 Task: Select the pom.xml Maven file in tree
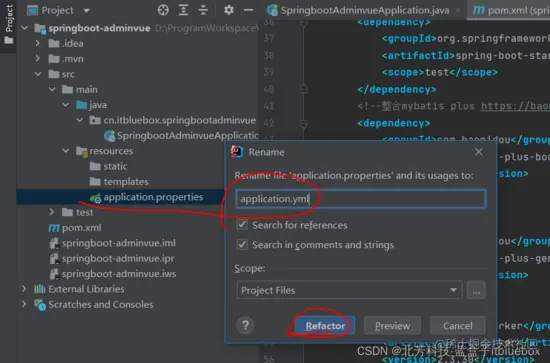75,228
